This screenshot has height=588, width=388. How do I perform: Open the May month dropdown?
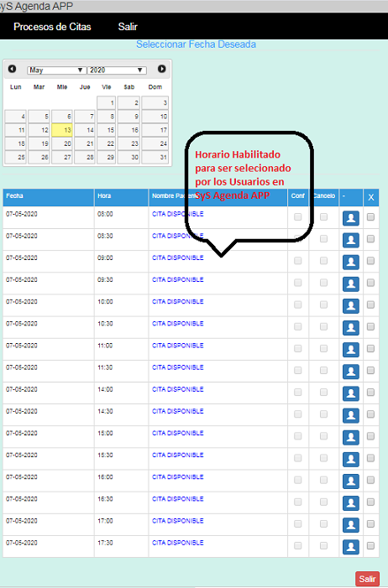coord(56,70)
